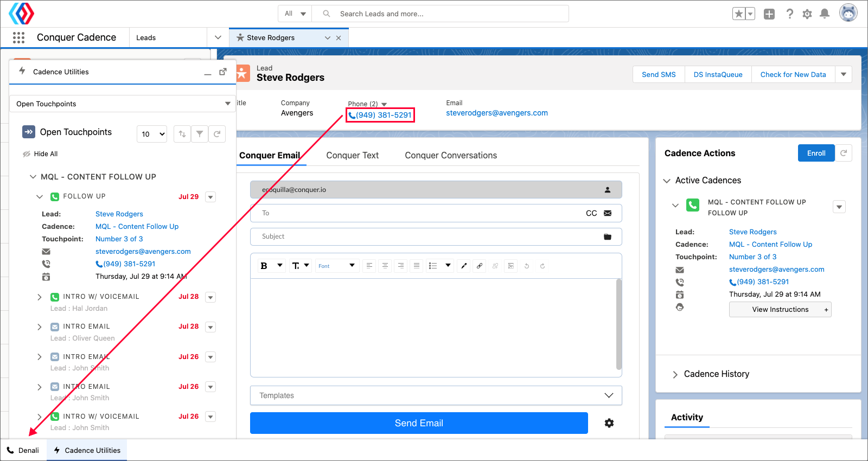Select the Conquer Email tab

(270, 155)
